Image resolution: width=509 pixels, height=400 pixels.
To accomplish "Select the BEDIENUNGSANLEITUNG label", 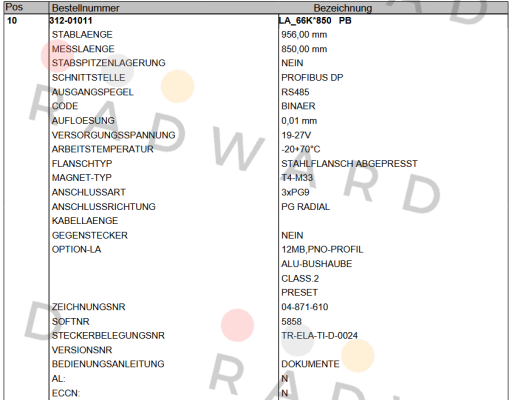I will [108, 364].
